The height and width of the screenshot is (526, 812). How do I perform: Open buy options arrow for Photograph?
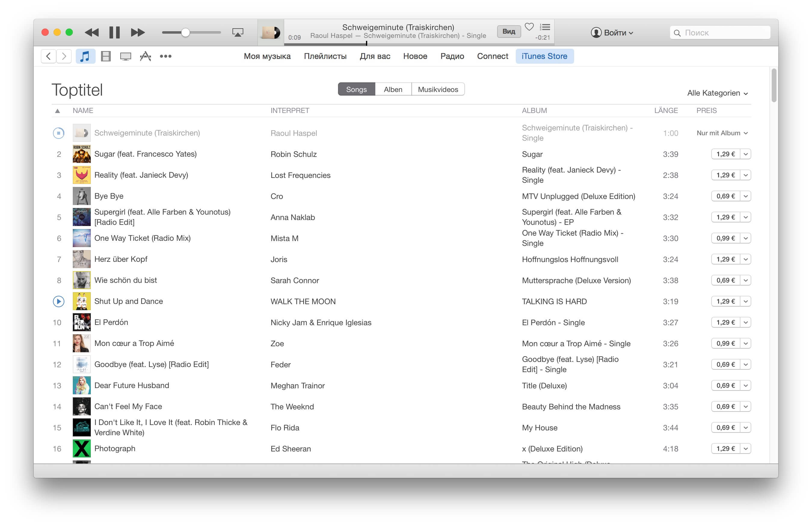tap(746, 449)
